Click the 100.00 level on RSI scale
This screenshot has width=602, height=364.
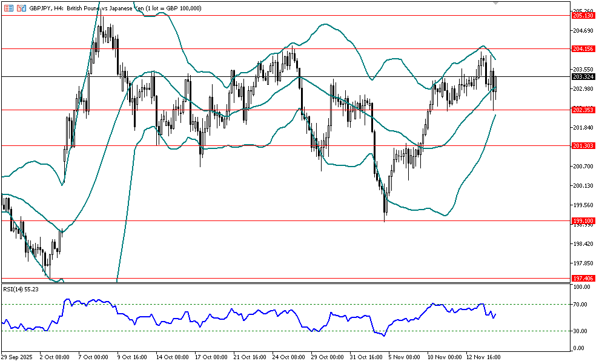(x=580, y=286)
